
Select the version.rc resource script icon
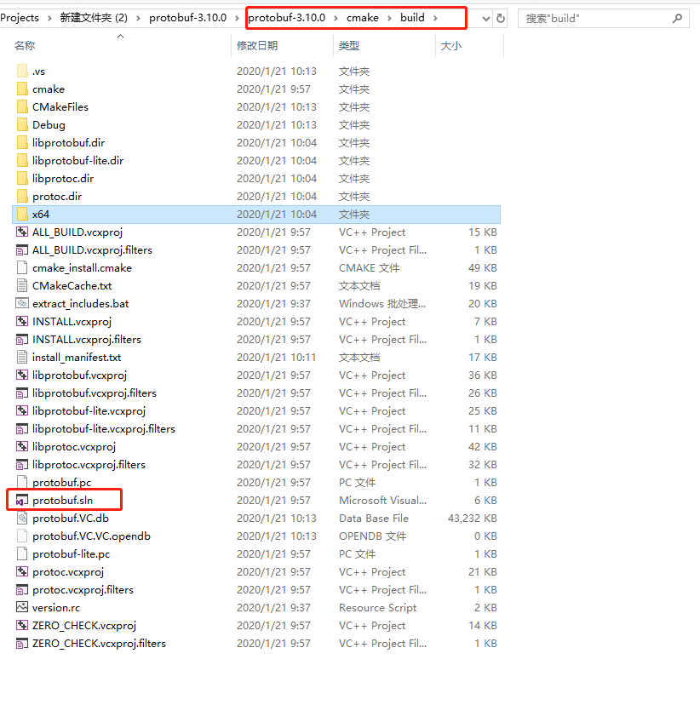pos(22,607)
